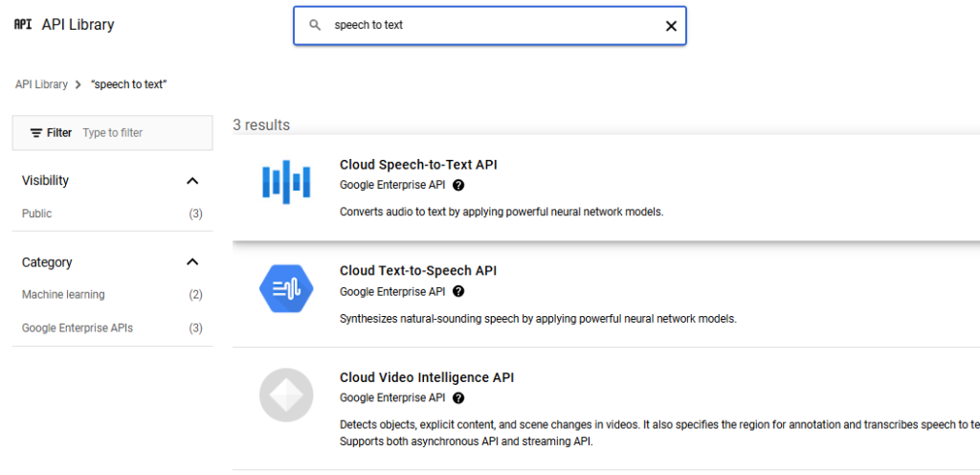Click the Cloud Text-to-Speech API hexagon icon
The height and width of the screenshot is (475, 980).
pyautogui.click(x=286, y=288)
